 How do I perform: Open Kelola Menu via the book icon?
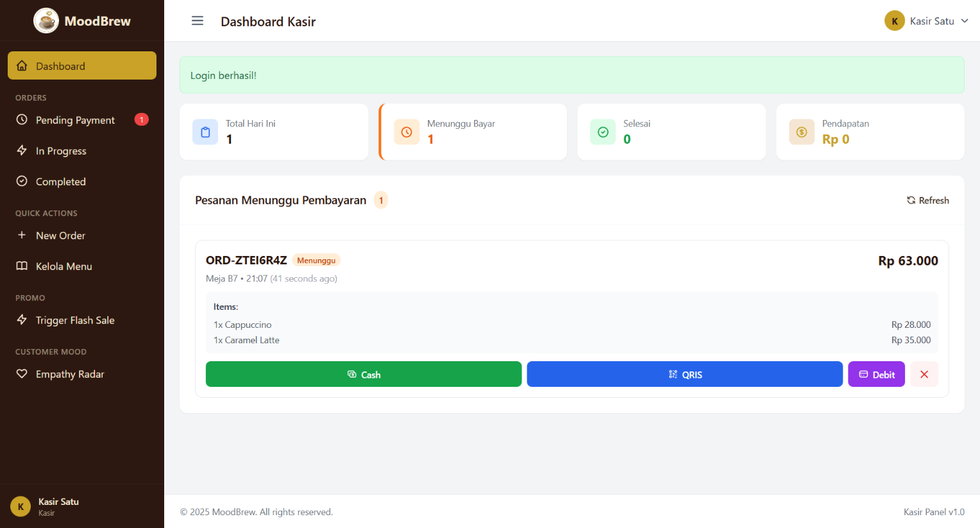tap(21, 266)
